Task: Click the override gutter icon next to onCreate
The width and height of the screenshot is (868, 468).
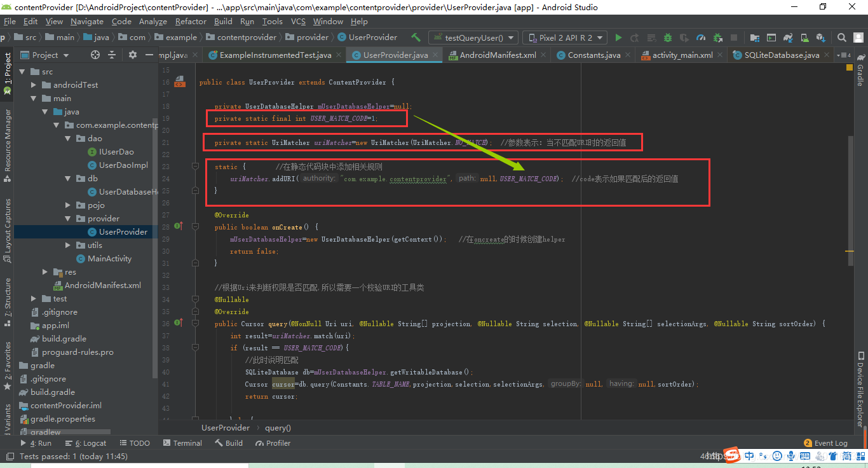Action: (x=179, y=226)
